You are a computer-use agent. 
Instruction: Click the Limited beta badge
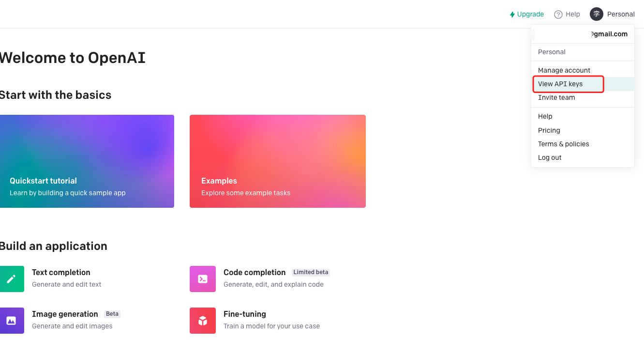311,272
